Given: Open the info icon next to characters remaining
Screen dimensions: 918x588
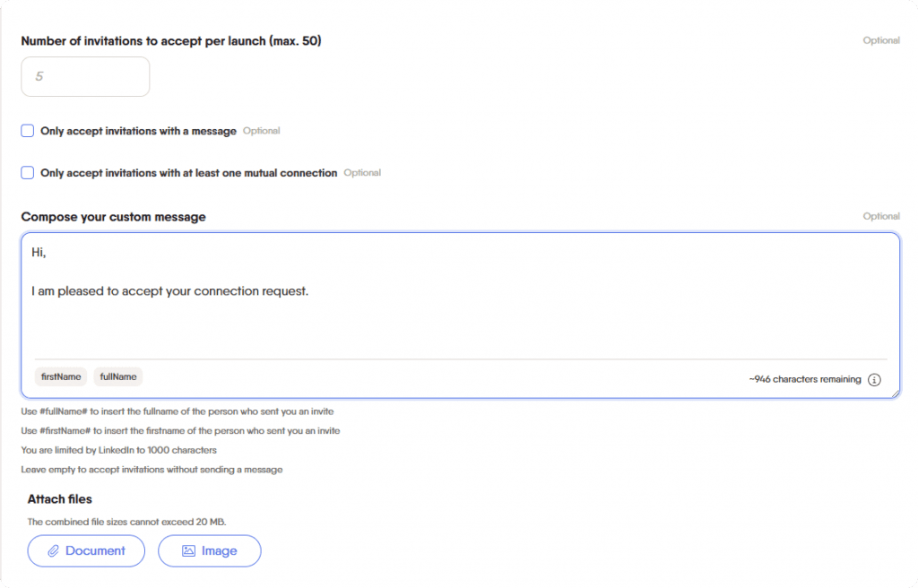Looking at the screenshot, I should [x=874, y=379].
